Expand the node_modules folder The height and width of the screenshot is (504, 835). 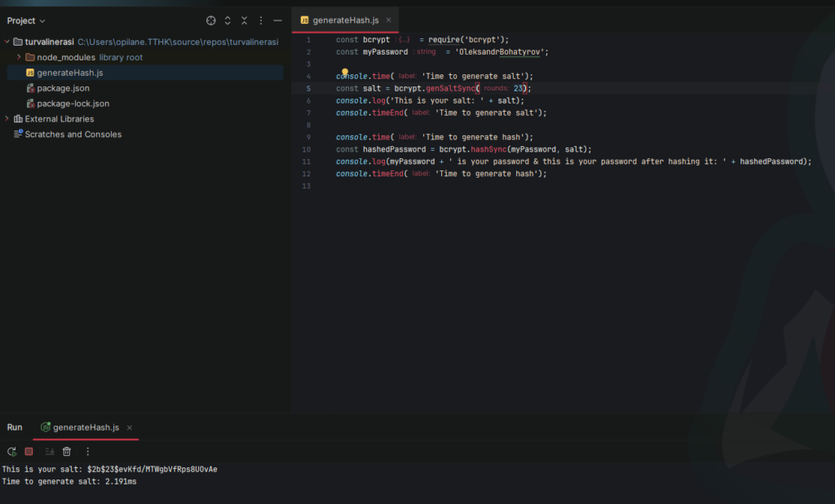pyautogui.click(x=19, y=57)
